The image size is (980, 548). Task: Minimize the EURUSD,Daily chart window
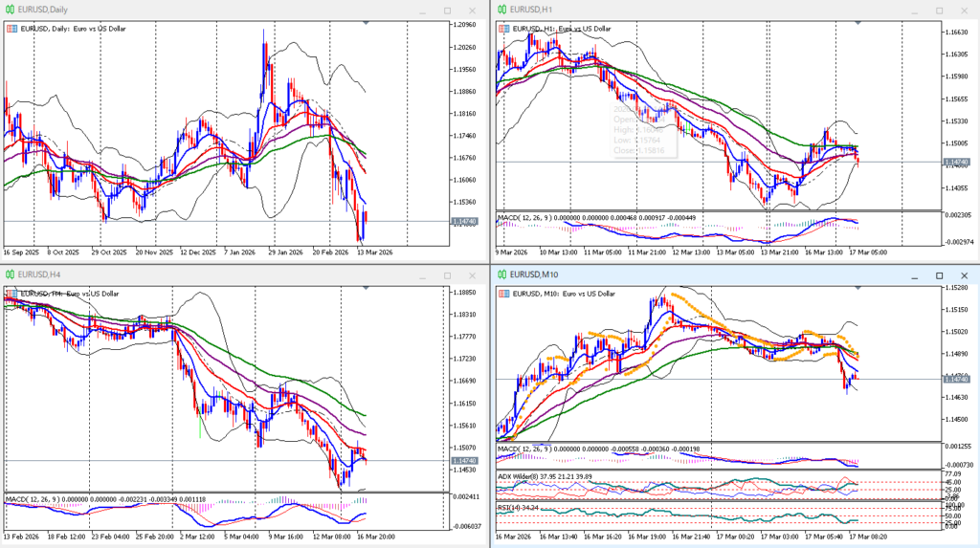(x=421, y=10)
